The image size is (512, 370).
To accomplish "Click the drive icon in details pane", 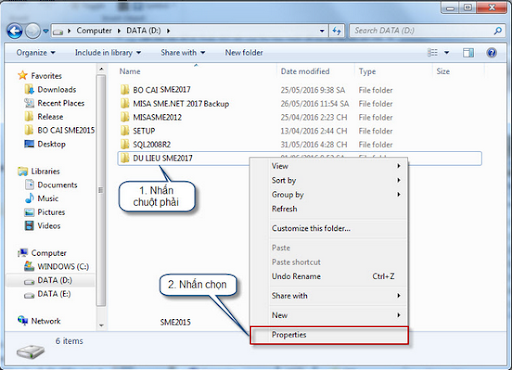I will click(x=30, y=351).
